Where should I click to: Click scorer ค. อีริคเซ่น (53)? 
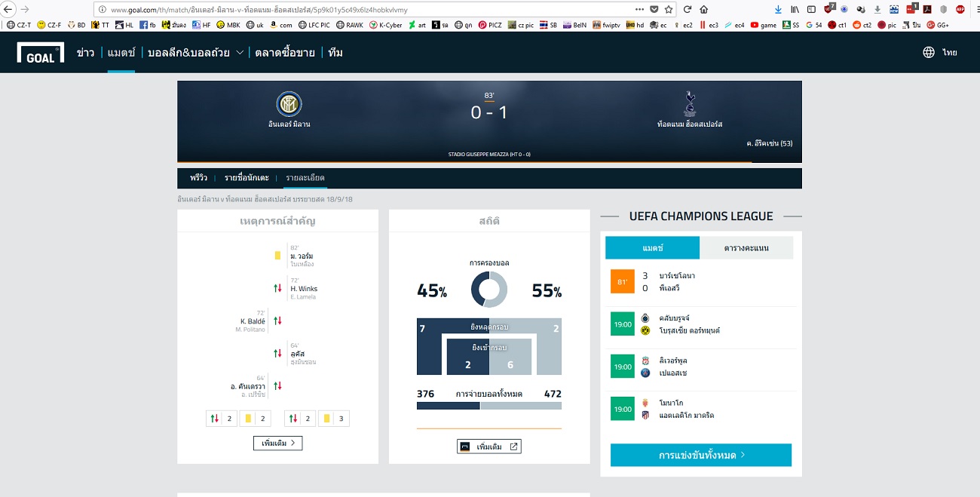[769, 143]
